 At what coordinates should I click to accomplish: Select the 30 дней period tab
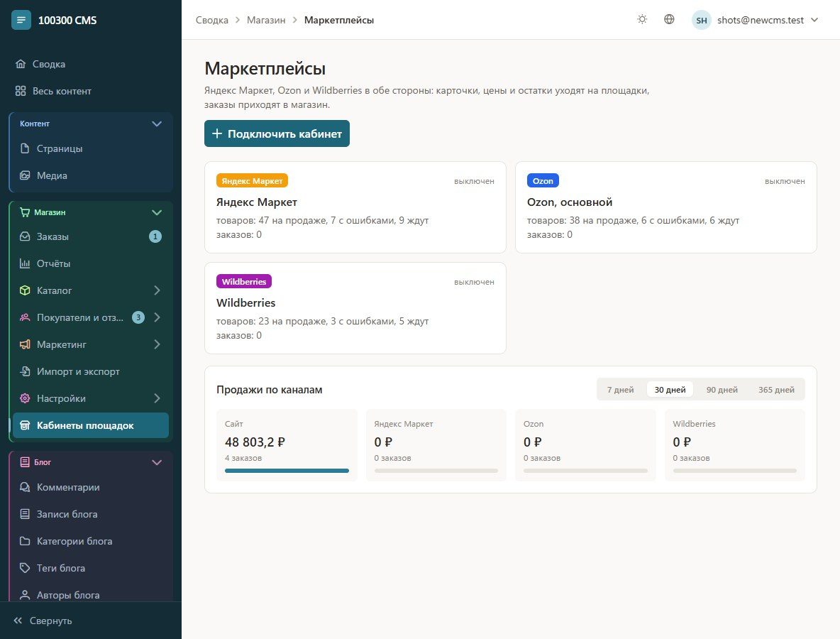click(x=670, y=390)
